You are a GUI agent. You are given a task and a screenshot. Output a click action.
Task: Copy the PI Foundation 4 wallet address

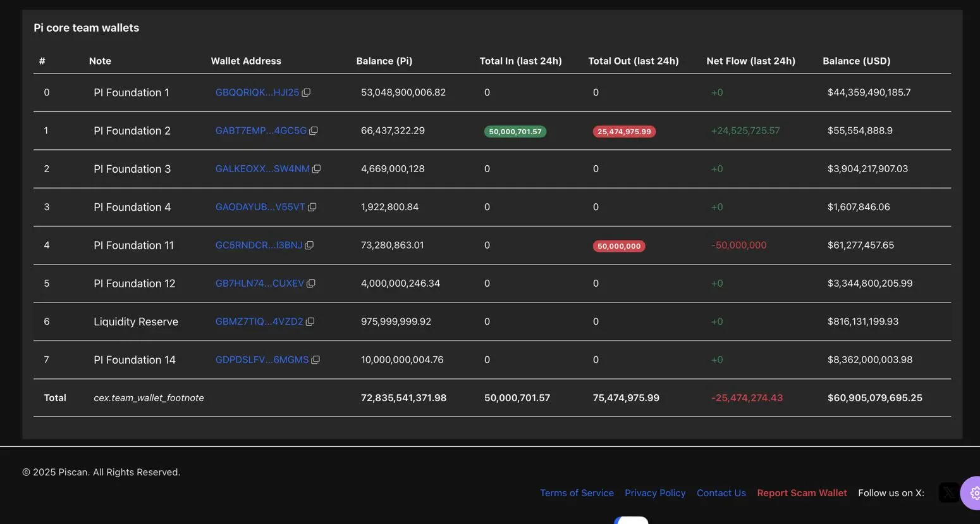coord(312,207)
